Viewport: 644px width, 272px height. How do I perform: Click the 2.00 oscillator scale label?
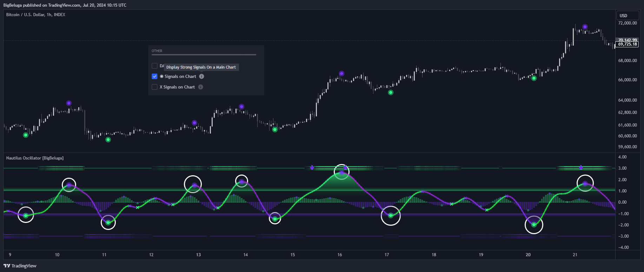click(622, 180)
